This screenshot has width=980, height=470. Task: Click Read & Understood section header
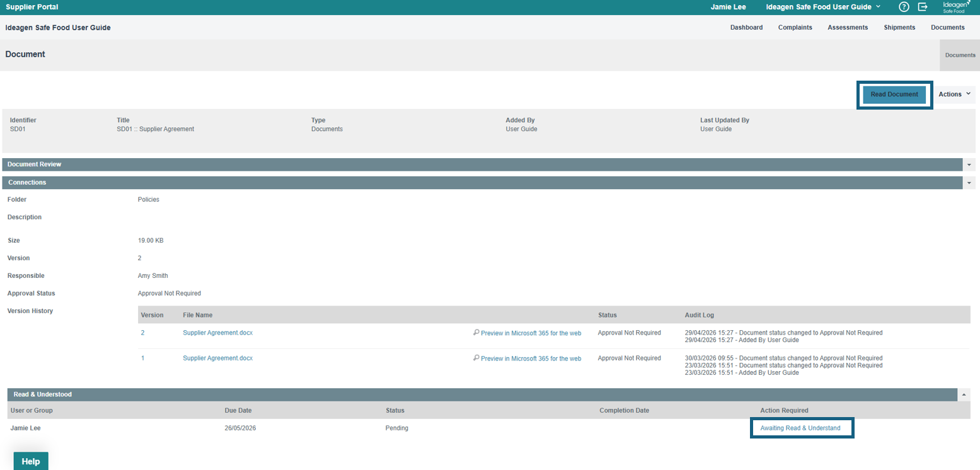483,394
